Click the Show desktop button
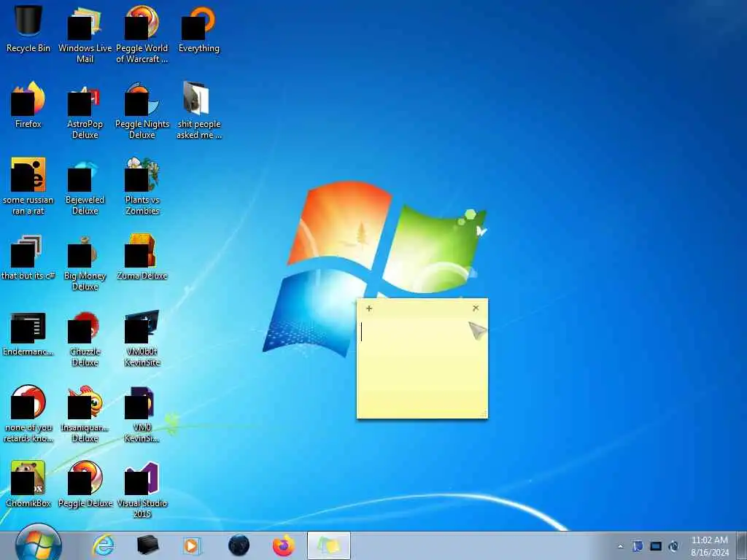 741,545
